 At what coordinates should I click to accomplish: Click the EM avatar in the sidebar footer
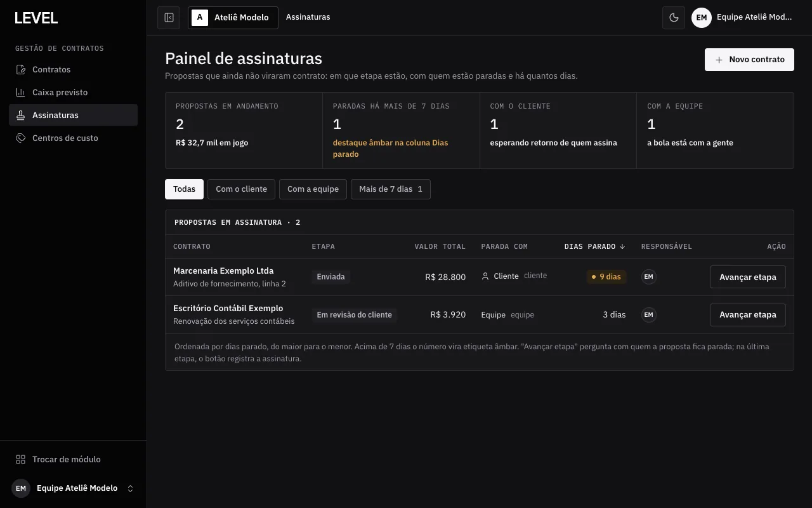(x=21, y=488)
